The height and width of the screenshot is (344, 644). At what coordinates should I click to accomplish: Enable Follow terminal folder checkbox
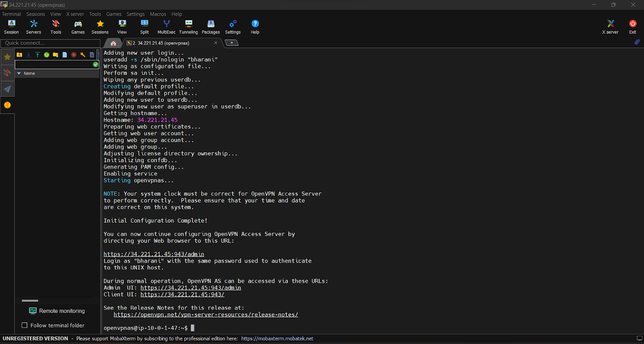click(x=25, y=325)
